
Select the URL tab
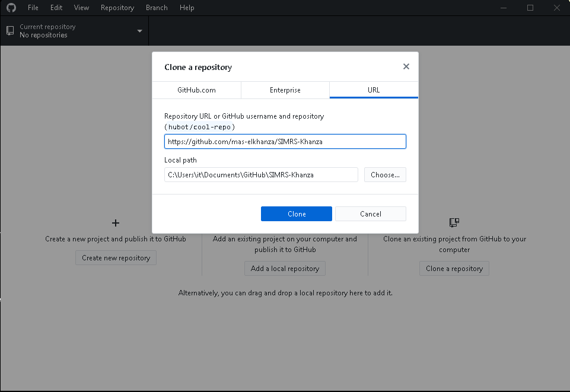(x=373, y=90)
